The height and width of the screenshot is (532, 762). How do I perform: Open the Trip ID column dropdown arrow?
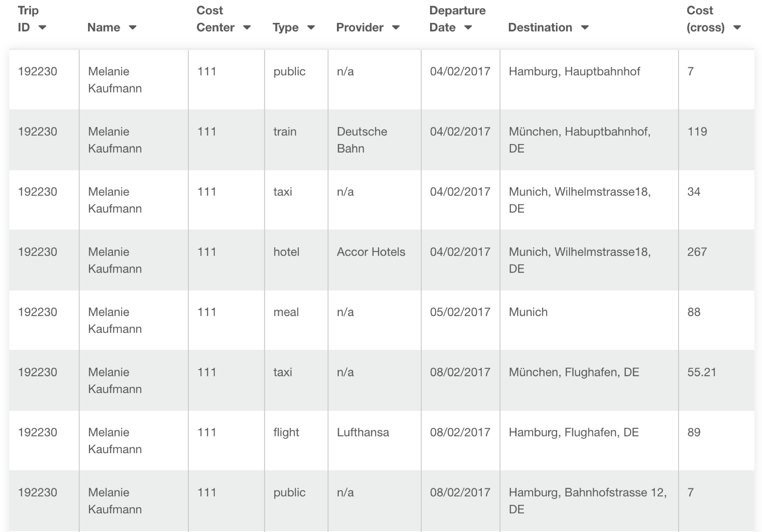click(42, 28)
